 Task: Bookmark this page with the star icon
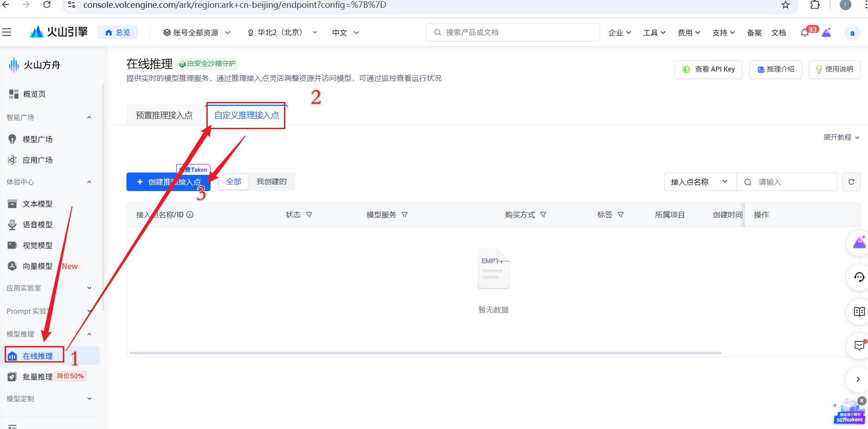785,5
